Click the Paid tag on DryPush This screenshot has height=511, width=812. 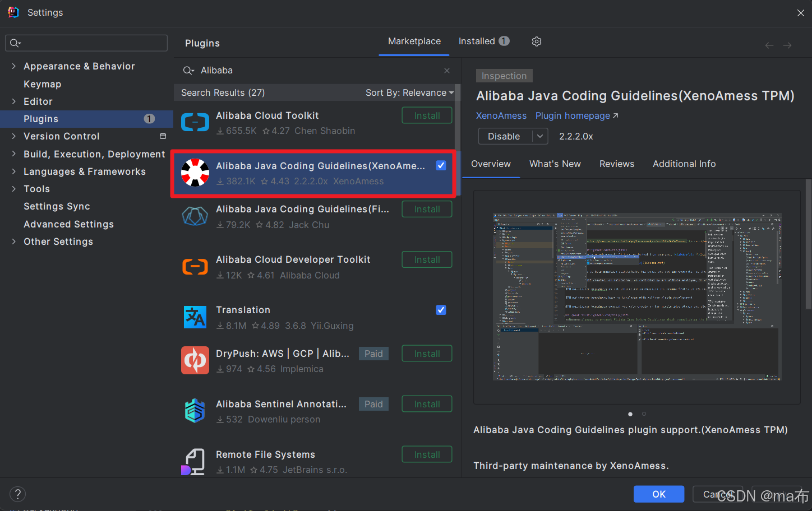373,354
